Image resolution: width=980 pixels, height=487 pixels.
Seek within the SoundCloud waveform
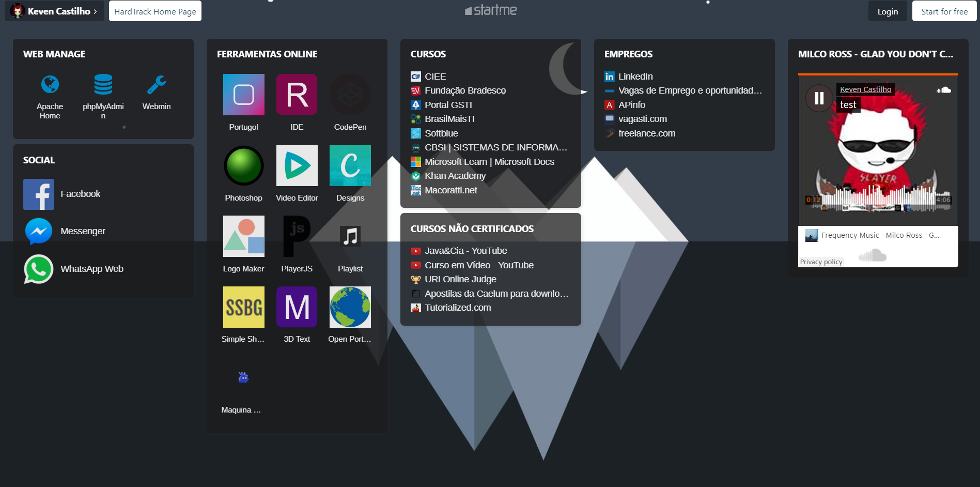point(878,199)
